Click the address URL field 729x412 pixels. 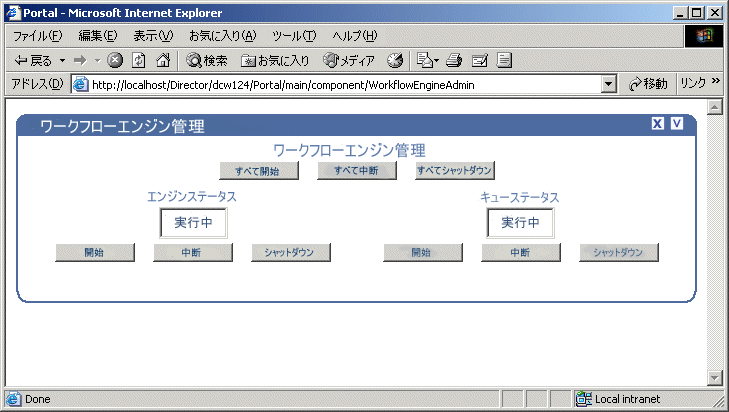344,85
